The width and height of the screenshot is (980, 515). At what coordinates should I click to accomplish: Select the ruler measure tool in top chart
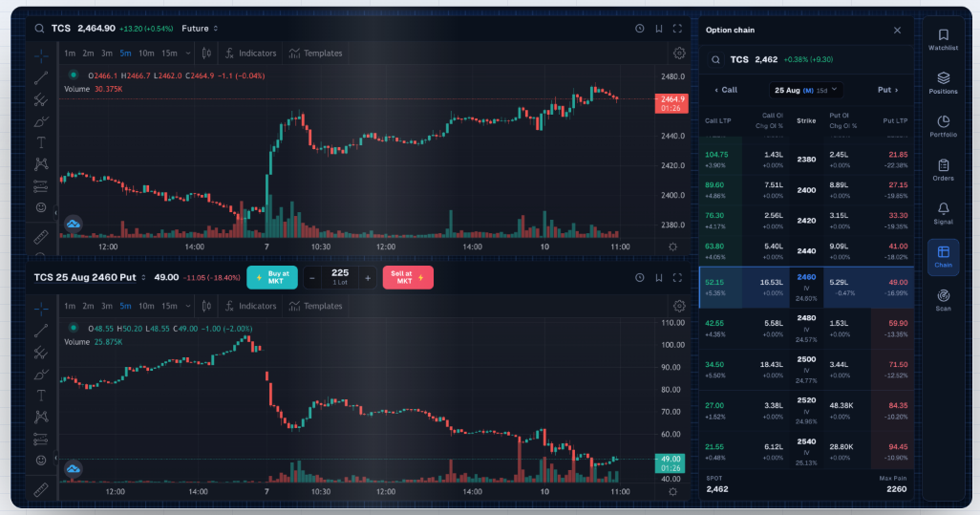point(41,237)
